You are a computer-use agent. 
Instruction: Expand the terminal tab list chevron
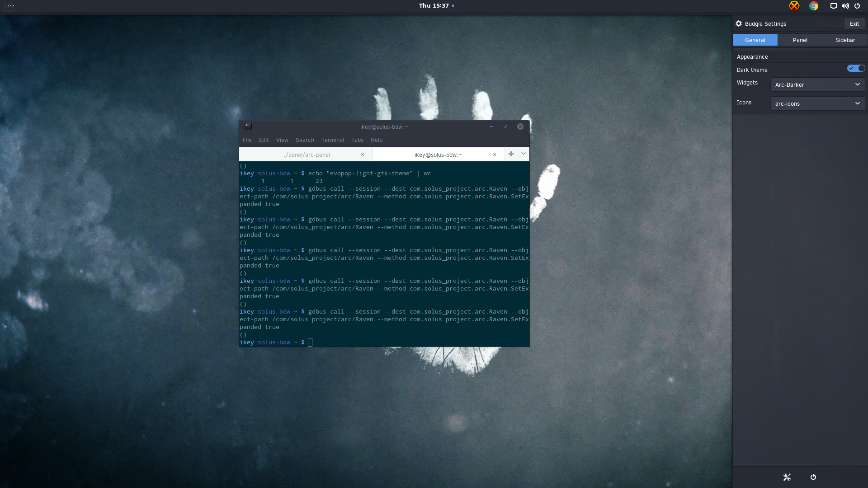pyautogui.click(x=524, y=154)
